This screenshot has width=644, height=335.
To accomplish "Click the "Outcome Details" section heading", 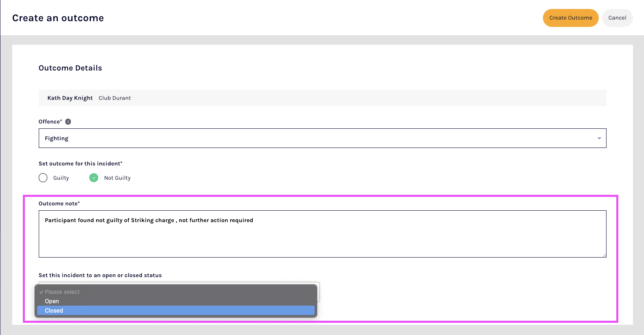I will pyautogui.click(x=70, y=68).
